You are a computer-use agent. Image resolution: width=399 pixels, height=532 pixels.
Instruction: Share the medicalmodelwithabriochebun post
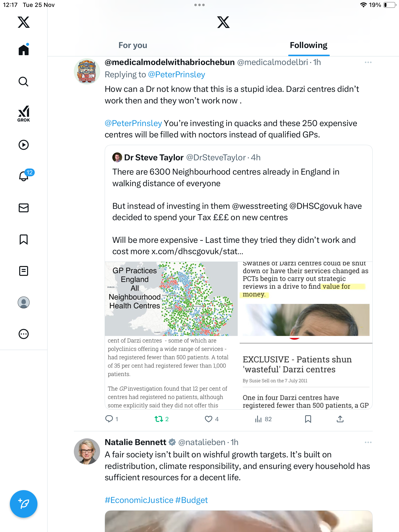tap(340, 419)
